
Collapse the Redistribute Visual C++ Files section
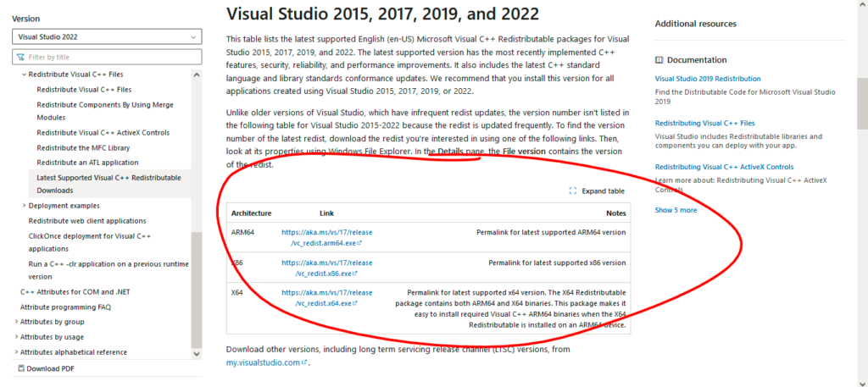(x=24, y=75)
